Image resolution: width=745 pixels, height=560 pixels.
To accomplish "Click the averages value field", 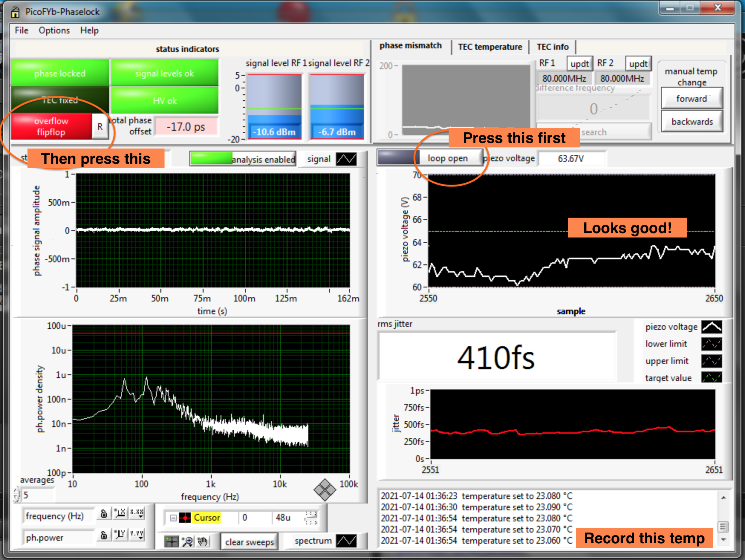I will tap(38, 495).
